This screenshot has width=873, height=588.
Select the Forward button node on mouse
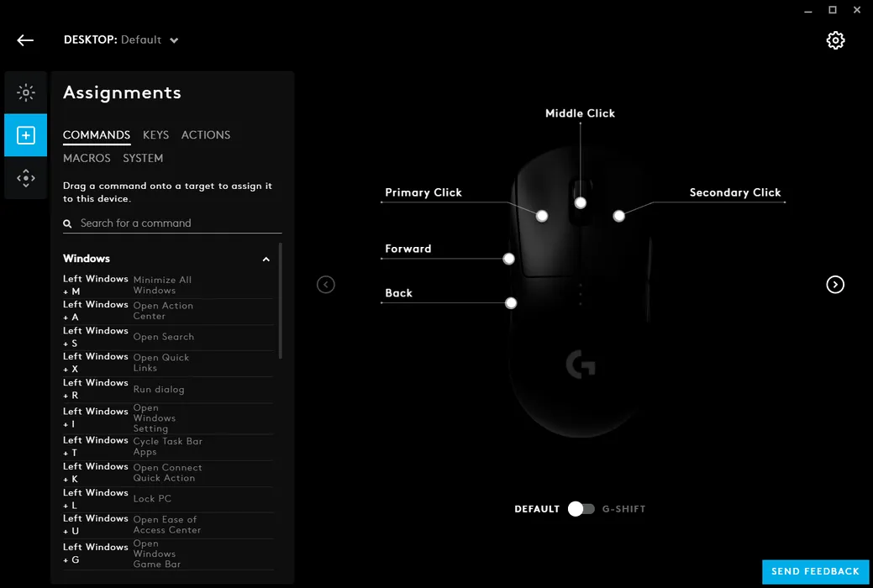(508, 259)
